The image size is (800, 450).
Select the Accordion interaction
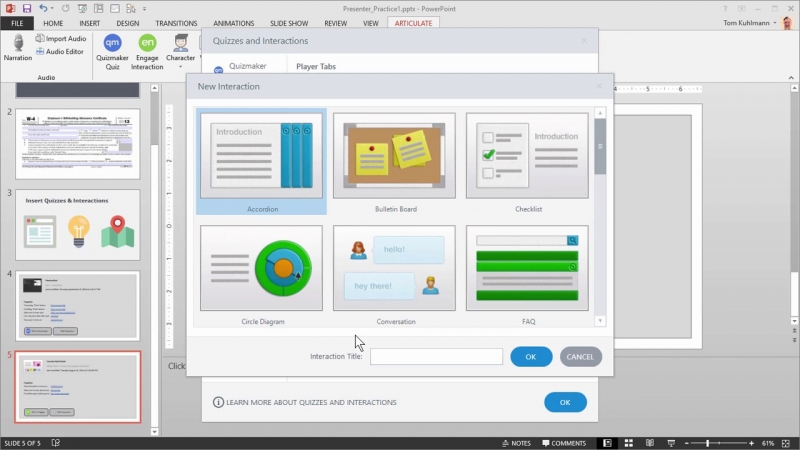tap(261, 161)
